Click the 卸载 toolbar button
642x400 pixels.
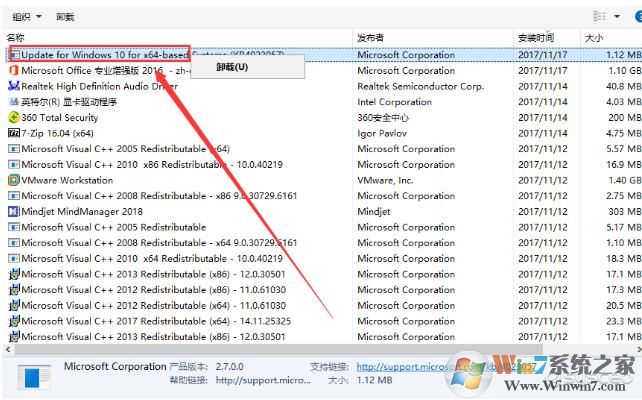click(65, 17)
